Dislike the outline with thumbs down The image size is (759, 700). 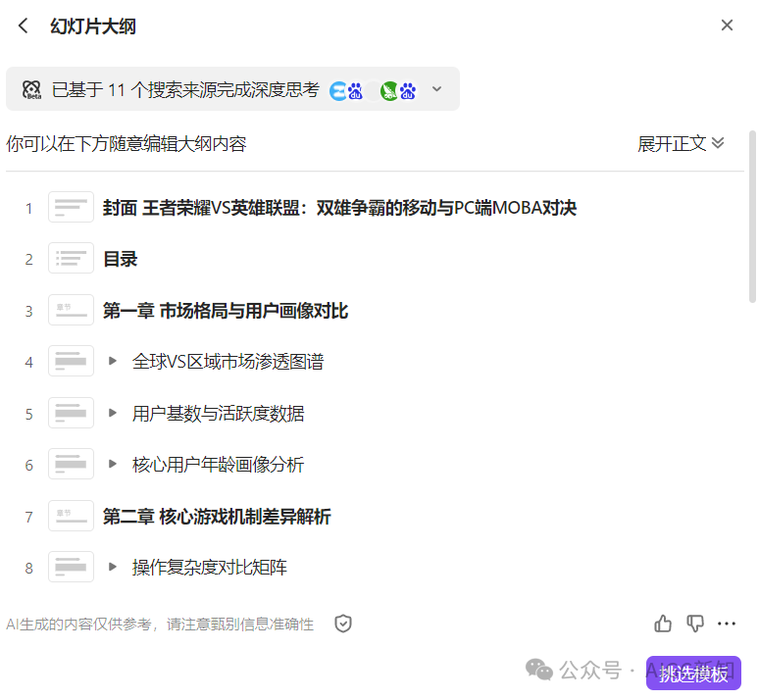coord(695,624)
